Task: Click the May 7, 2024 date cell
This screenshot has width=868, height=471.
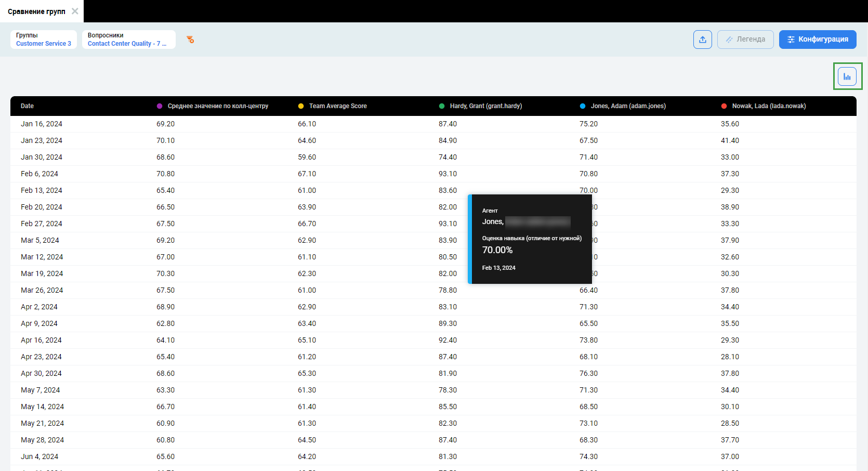Action: 41,390
